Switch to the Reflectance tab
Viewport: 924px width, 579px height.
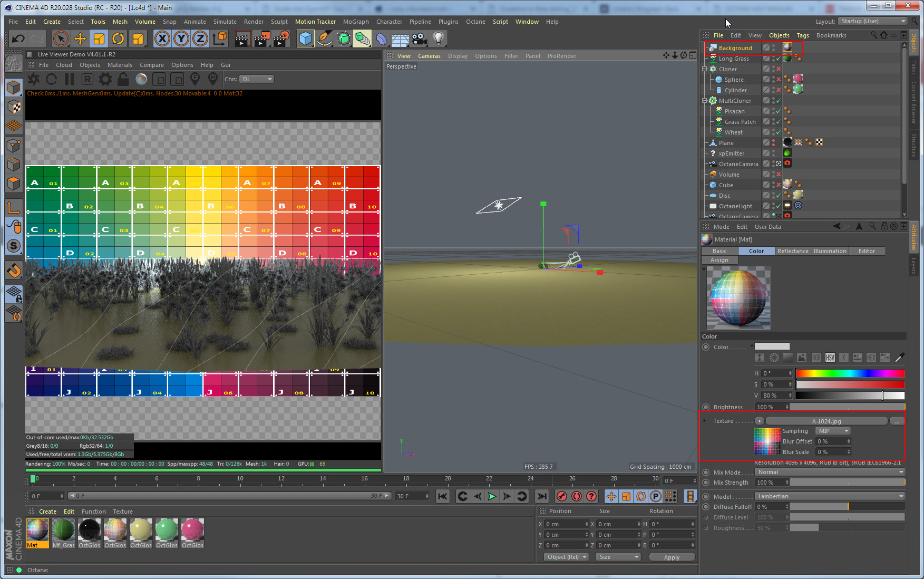click(793, 251)
